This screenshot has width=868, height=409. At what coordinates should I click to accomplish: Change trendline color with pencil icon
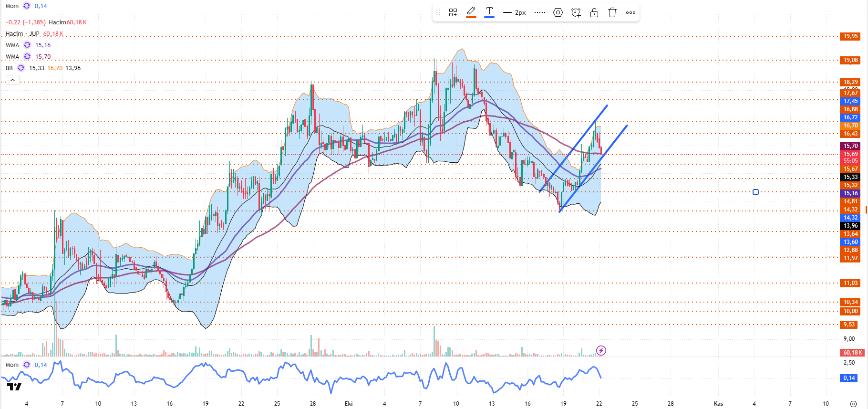pyautogui.click(x=471, y=12)
